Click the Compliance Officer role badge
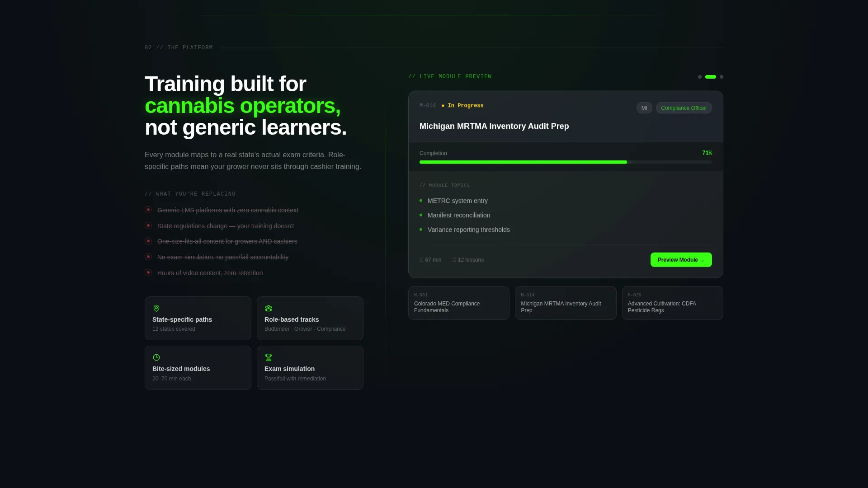The width and height of the screenshot is (868, 488). point(684,108)
